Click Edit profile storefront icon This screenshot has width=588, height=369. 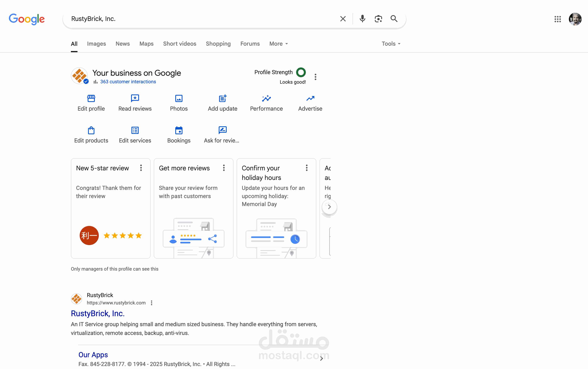coord(91,98)
